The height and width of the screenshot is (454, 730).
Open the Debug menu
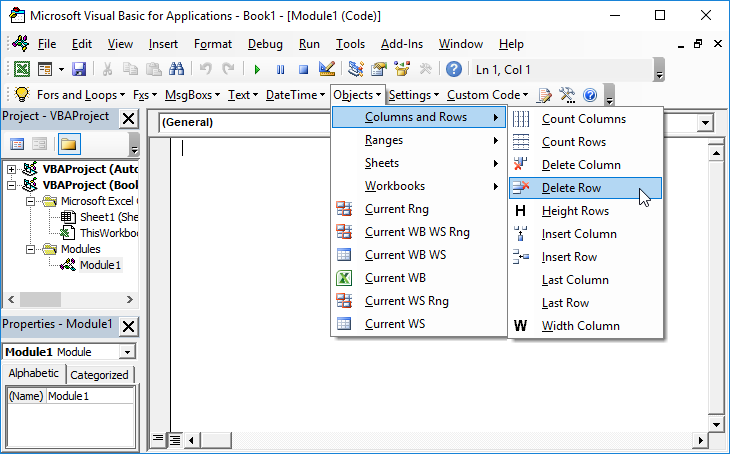click(265, 44)
